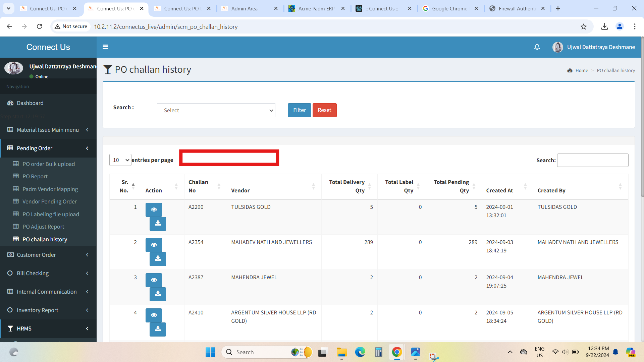
Task: Go to Home breadcrumb link
Action: (582, 70)
